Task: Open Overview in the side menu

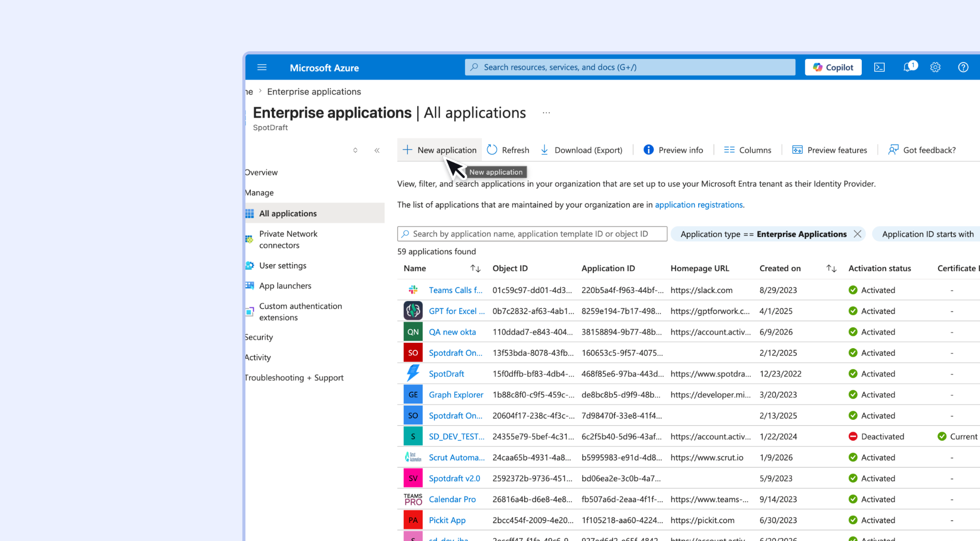Action: pos(261,172)
